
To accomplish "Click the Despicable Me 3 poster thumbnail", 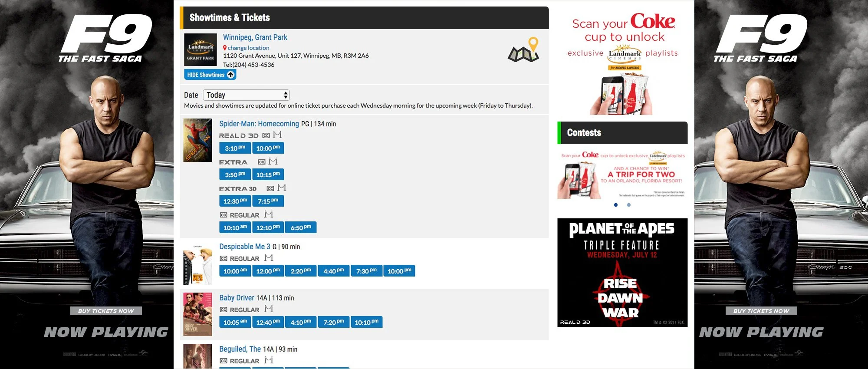I will 197,264.
